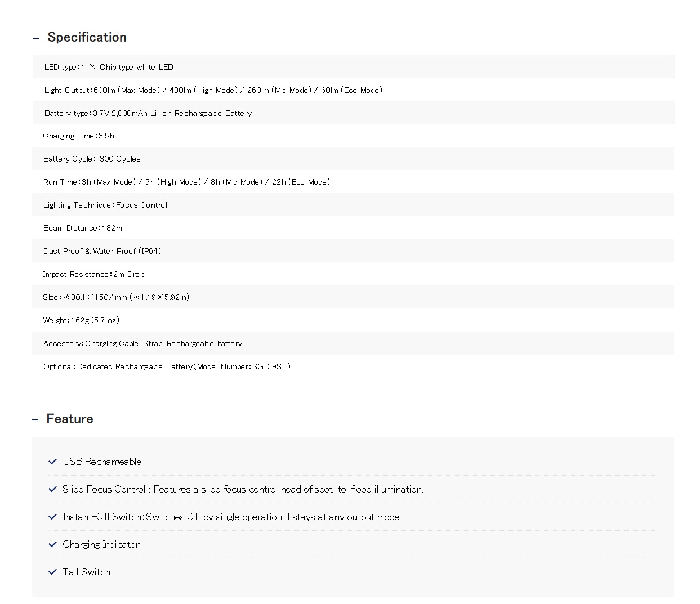
Task: Select the Charging Indicator feature text
Action: (101, 544)
